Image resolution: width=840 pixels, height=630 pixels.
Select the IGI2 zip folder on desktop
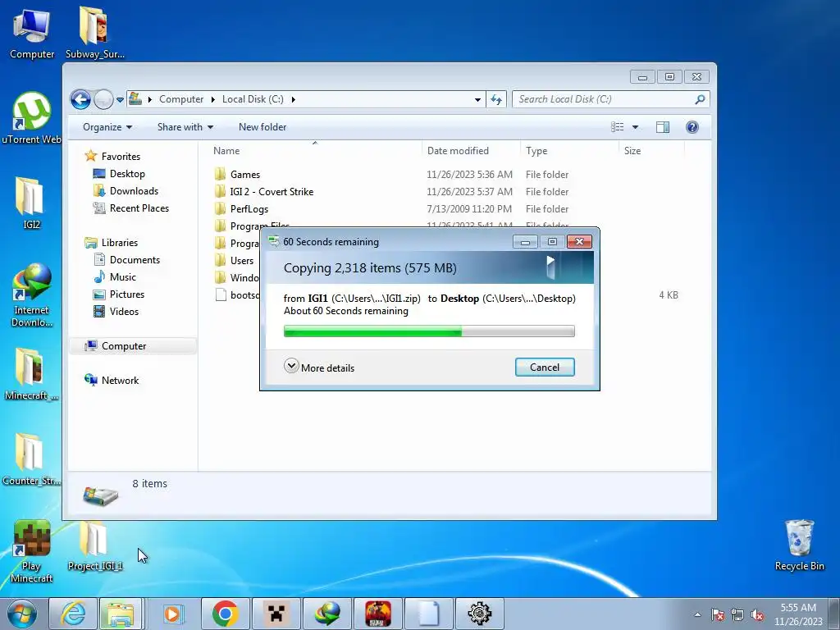32,203
